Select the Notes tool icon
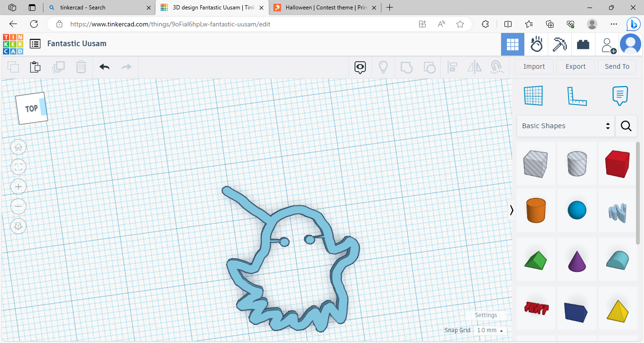This screenshot has width=644, height=343. [620, 96]
